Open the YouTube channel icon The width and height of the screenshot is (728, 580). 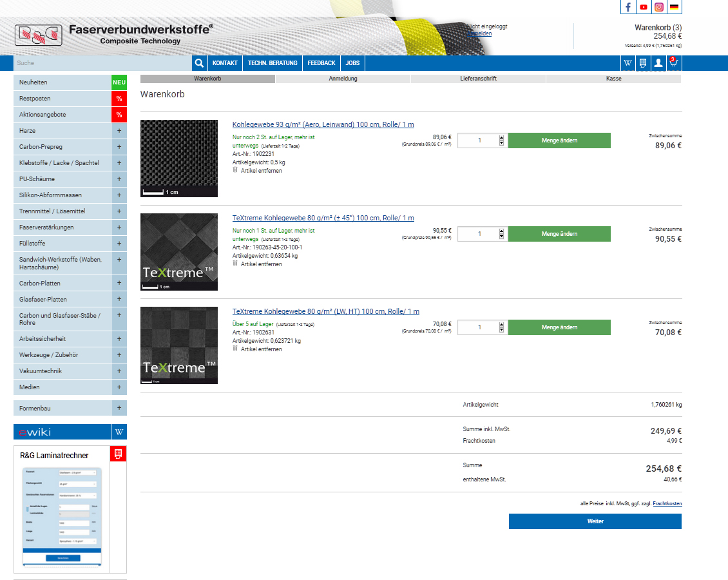(643, 7)
